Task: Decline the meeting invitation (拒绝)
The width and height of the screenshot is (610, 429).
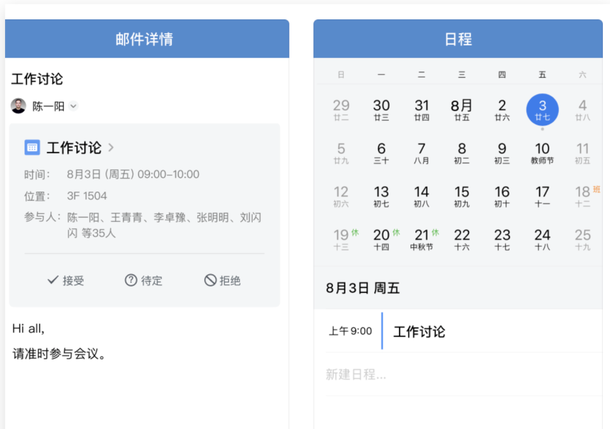Action: [x=222, y=281]
